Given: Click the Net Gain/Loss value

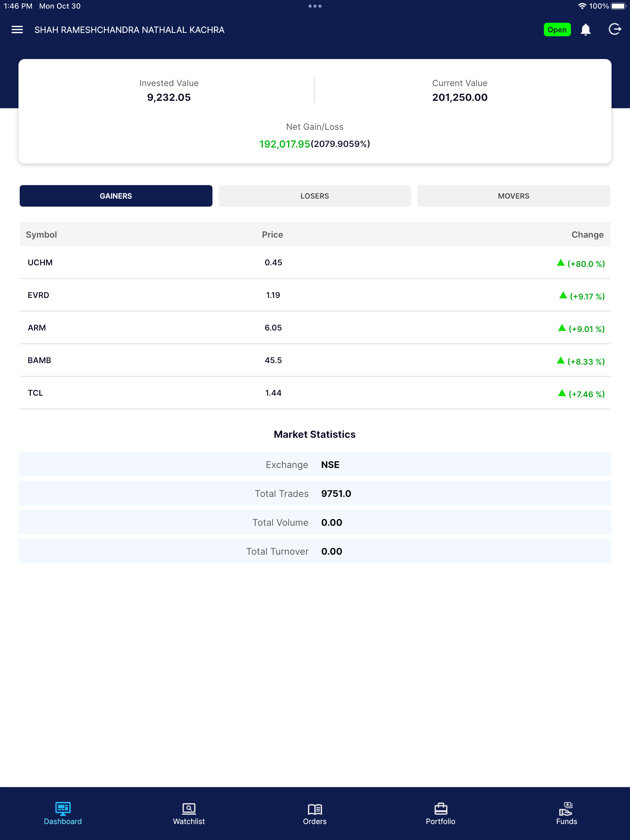Looking at the screenshot, I should click(315, 144).
